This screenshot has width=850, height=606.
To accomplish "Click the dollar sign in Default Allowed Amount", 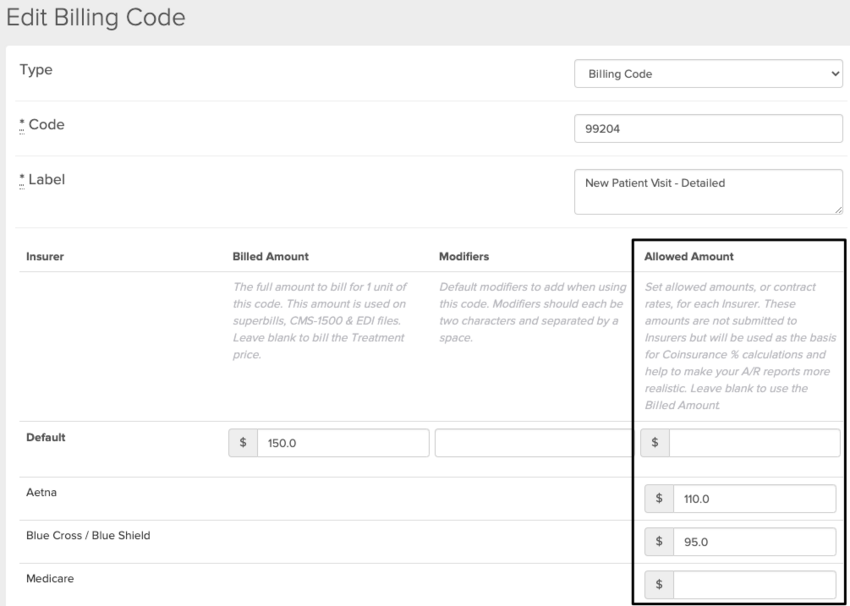I will (x=655, y=443).
